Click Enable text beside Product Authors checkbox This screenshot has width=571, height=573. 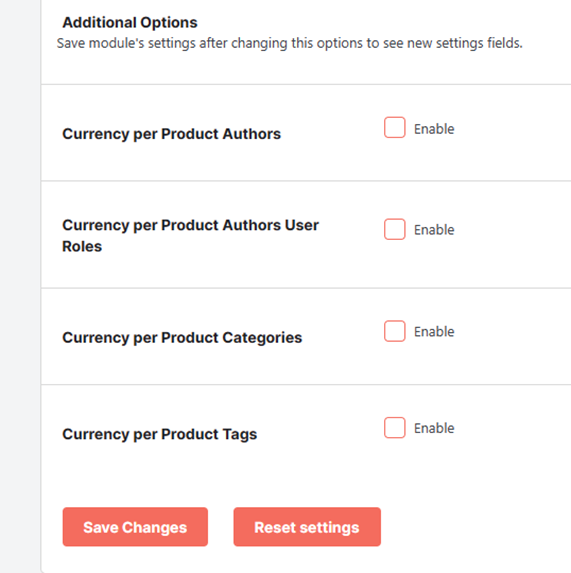(434, 129)
